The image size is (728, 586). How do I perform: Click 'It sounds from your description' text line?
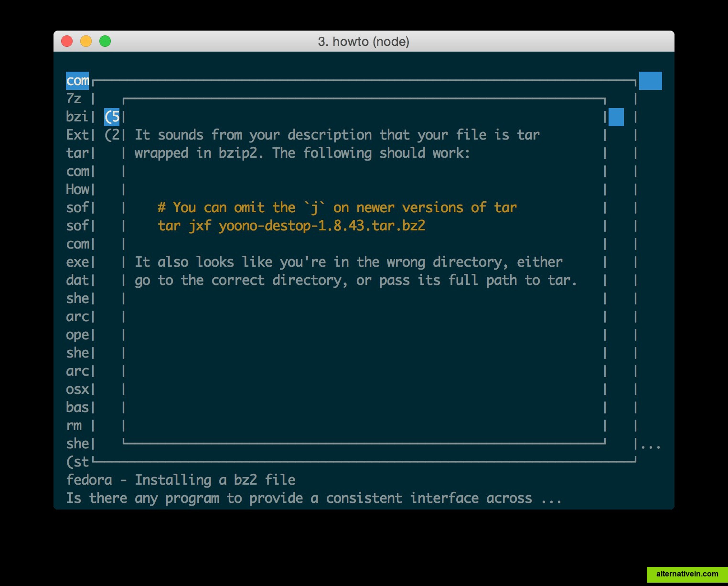tap(337, 135)
